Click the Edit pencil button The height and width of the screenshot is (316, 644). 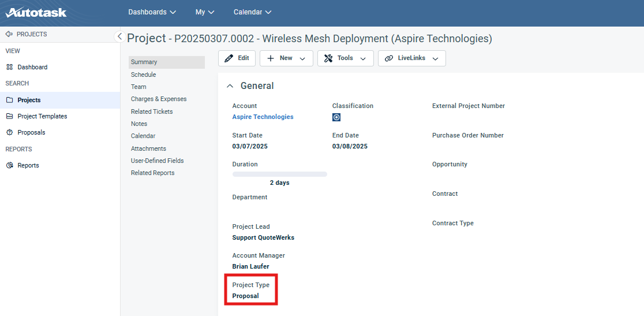point(237,58)
